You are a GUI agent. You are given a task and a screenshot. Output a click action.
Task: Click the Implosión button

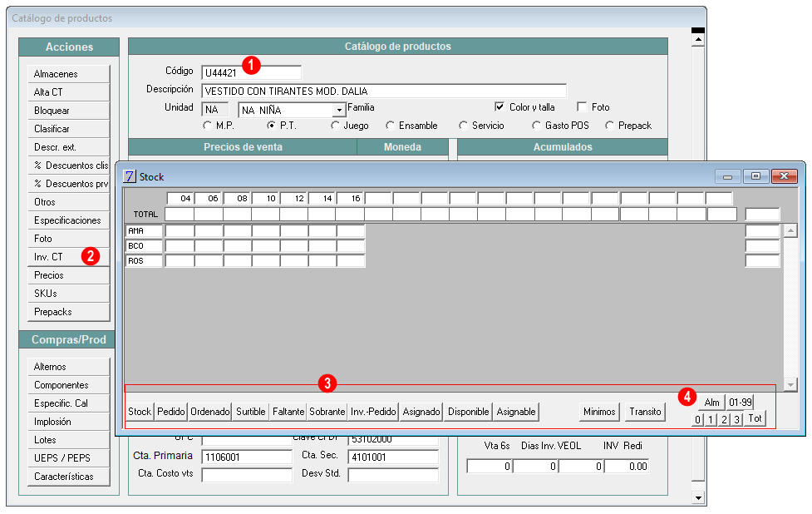(68, 422)
